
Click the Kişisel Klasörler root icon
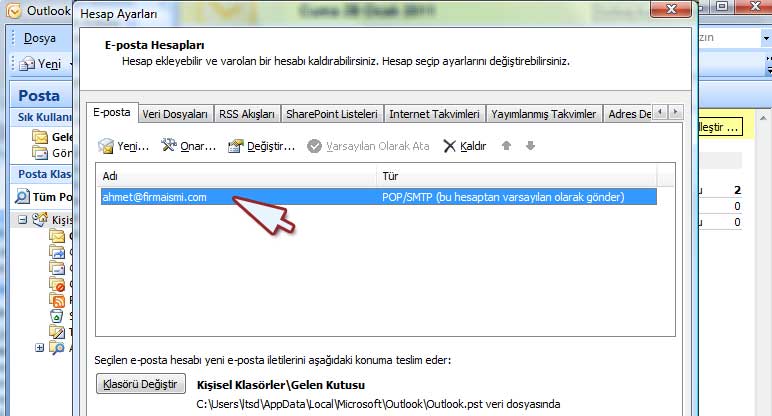pyautogui.click(x=40, y=220)
